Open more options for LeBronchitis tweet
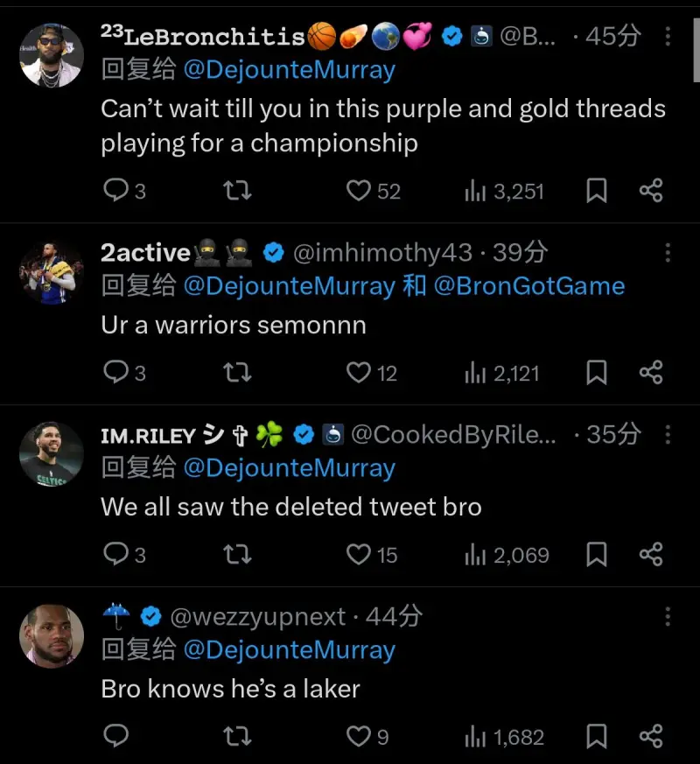The height and width of the screenshot is (764, 700). click(668, 36)
